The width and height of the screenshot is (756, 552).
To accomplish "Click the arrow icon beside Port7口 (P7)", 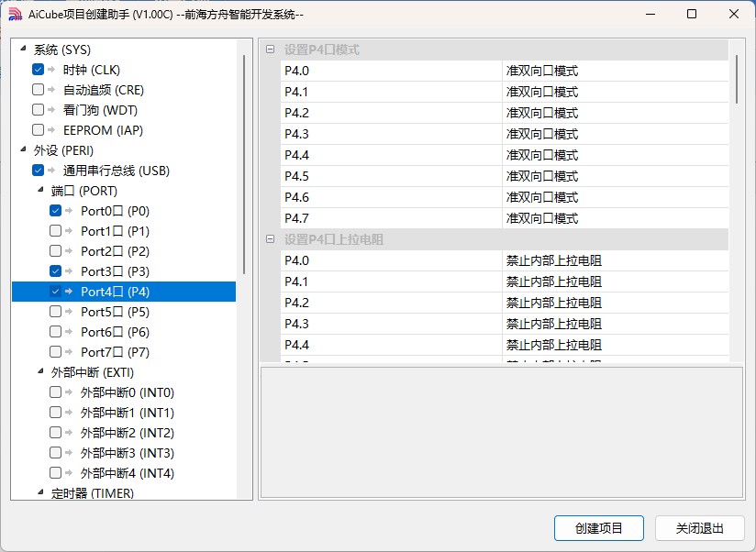I will pyautogui.click(x=69, y=352).
